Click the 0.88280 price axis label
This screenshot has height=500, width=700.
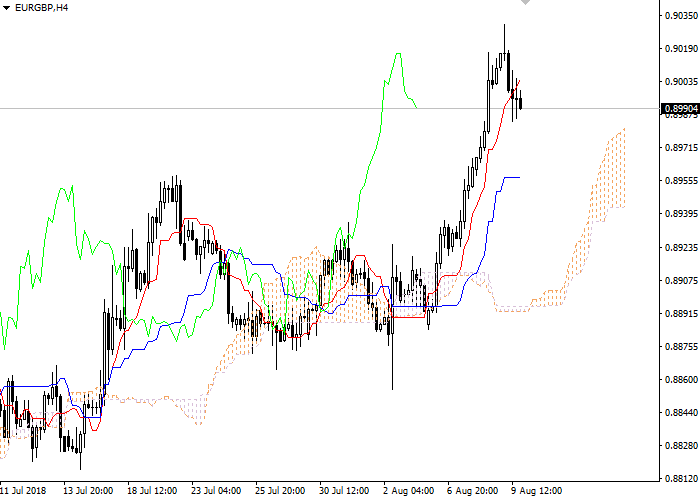681,446
